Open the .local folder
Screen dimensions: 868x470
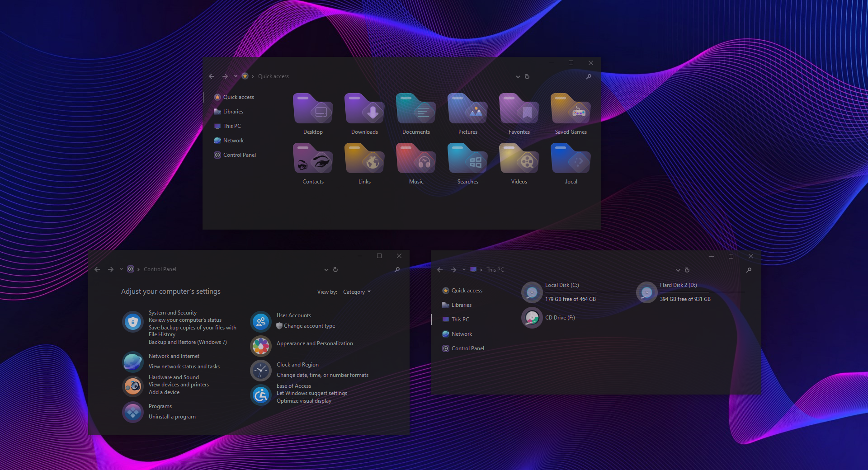(571, 159)
